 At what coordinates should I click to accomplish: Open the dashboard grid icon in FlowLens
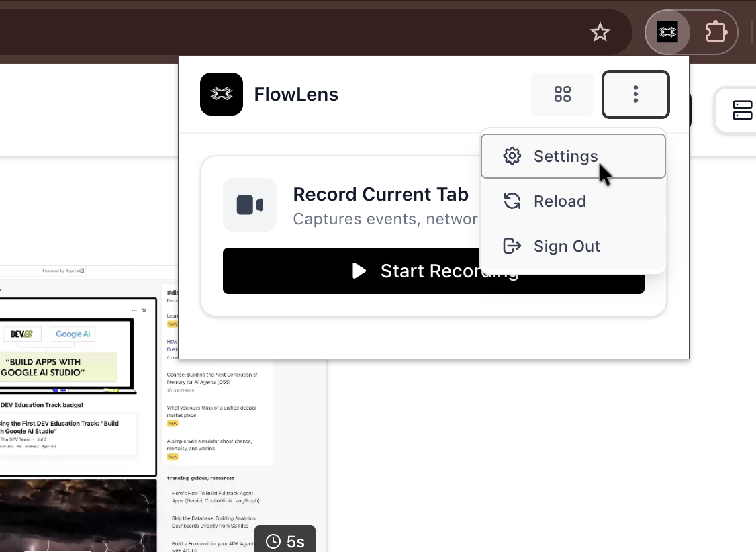tap(562, 94)
